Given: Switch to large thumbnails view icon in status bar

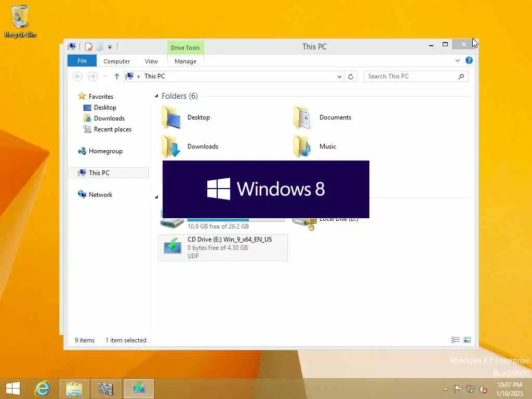Looking at the screenshot, I should pyautogui.click(x=467, y=340).
